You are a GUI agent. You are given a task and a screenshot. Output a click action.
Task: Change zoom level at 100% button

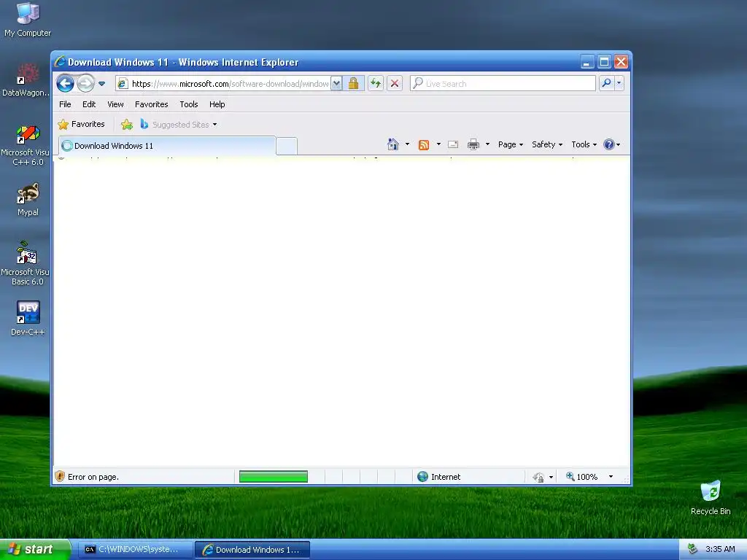tap(581, 477)
